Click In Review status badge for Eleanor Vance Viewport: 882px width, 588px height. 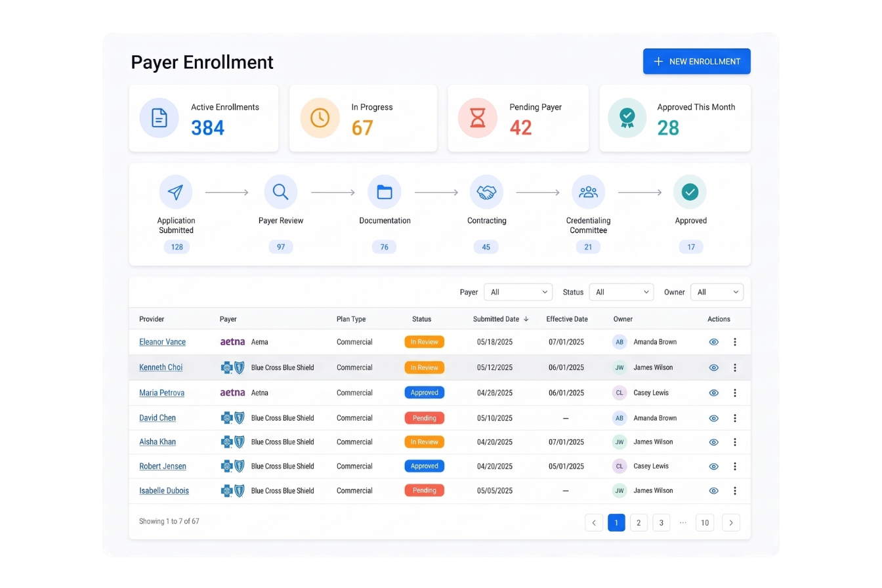(425, 342)
